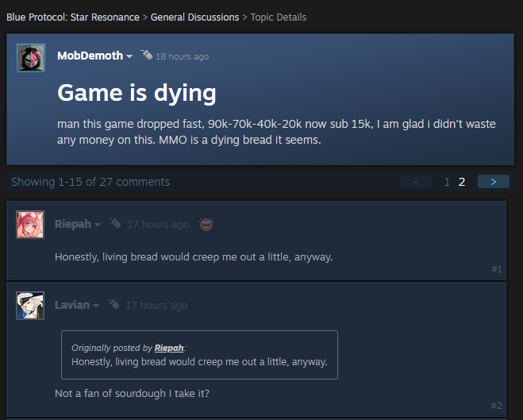Viewport: 523px width, 420px height.
Task: Open Blue Protocol: Star Resonance breadcrumb
Action: pos(73,17)
